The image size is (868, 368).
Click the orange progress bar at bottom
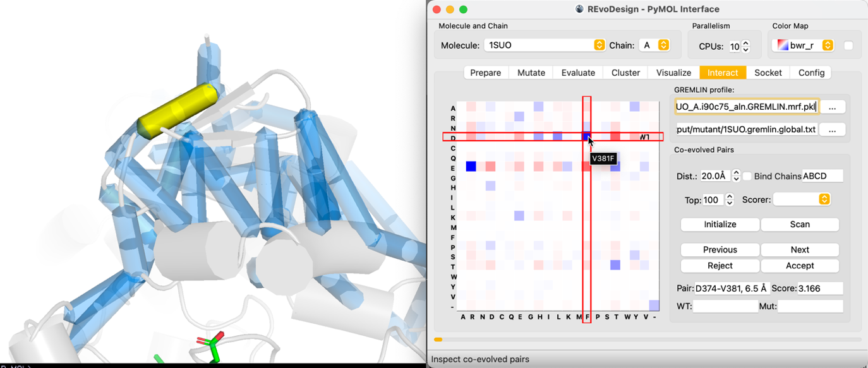(438, 340)
